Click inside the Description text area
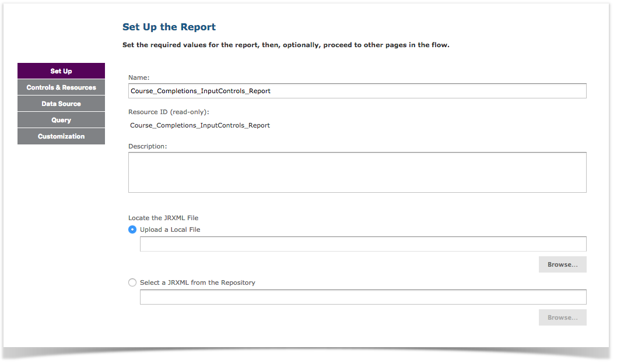 (x=357, y=172)
